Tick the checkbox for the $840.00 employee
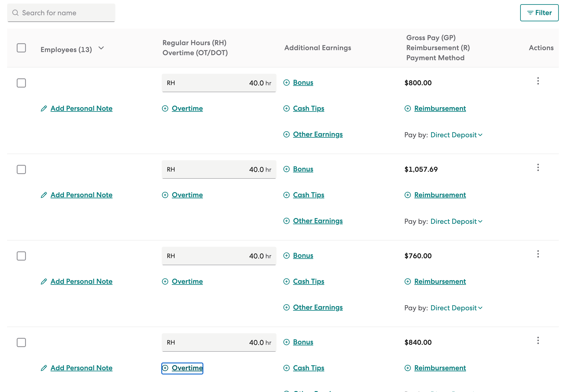Image resolution: width=568 pixels, height=392 pixels. click(21, 342)
